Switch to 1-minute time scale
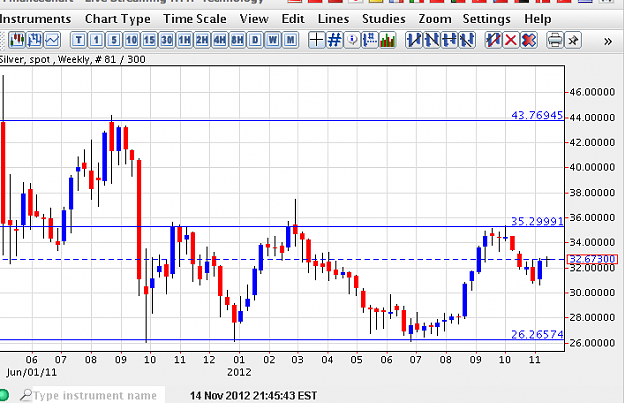 coord(96,40)
